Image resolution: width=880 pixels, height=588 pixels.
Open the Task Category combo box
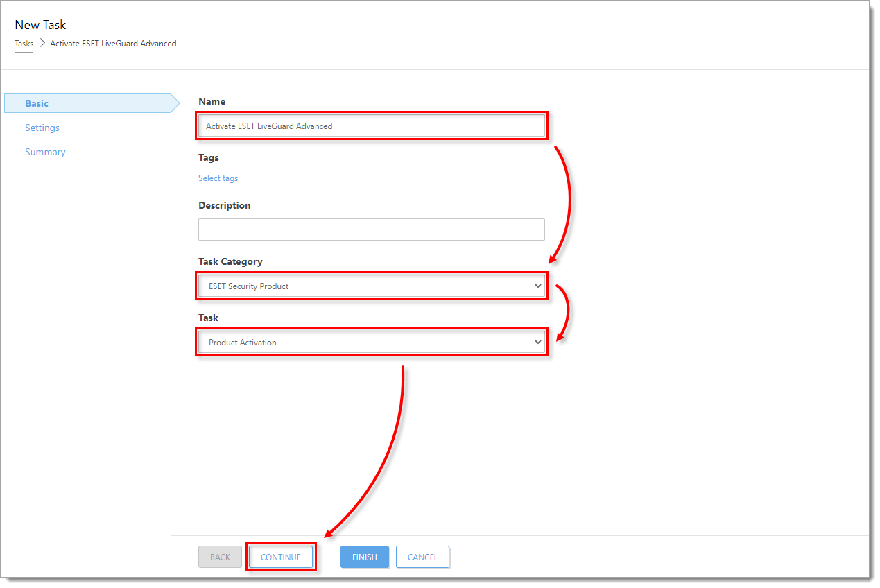pyautogui.click(x=371, y=286)
